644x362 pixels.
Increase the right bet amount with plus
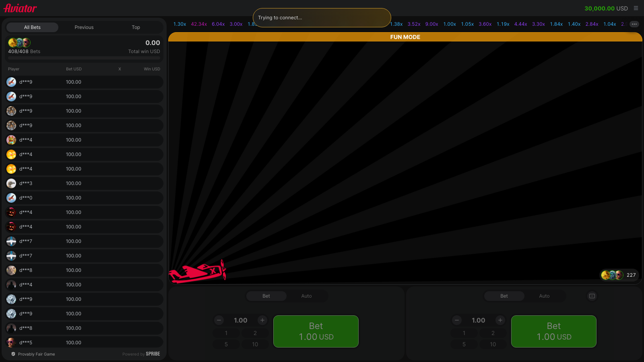pyautogui.click(x=500, y=320)
